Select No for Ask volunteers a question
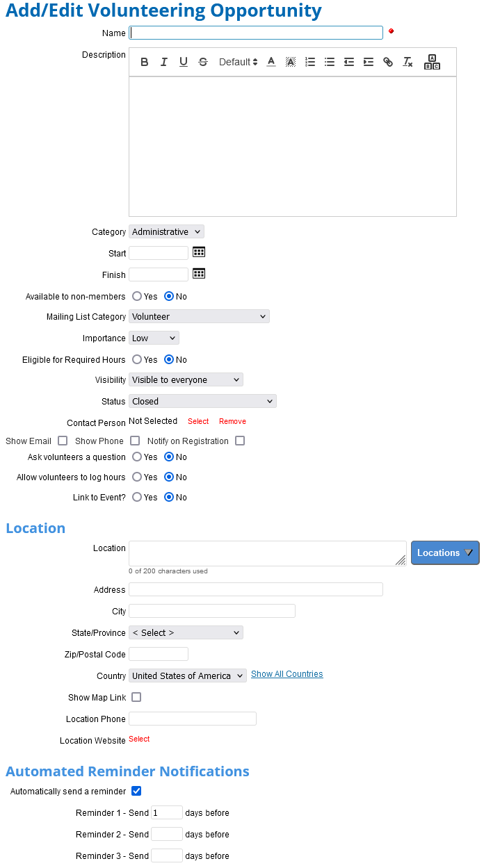The image size is (484, 868). coord(169,457)
